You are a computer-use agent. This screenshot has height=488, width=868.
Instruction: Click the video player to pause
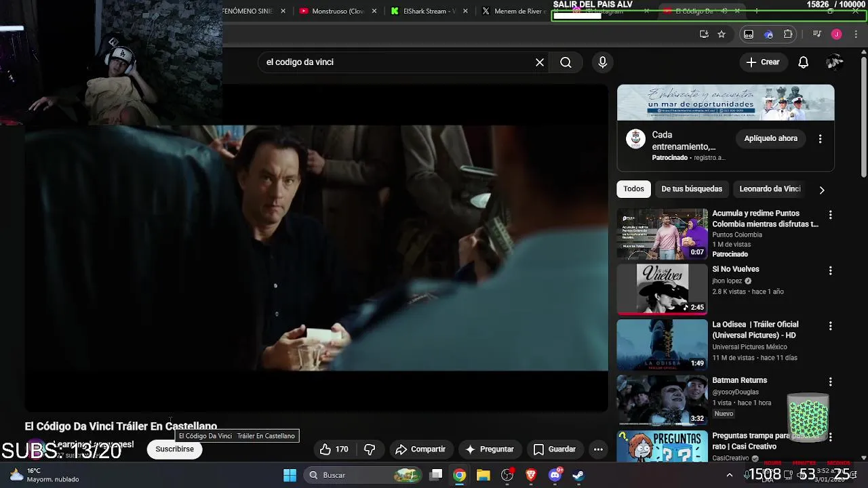pos(317,248)
